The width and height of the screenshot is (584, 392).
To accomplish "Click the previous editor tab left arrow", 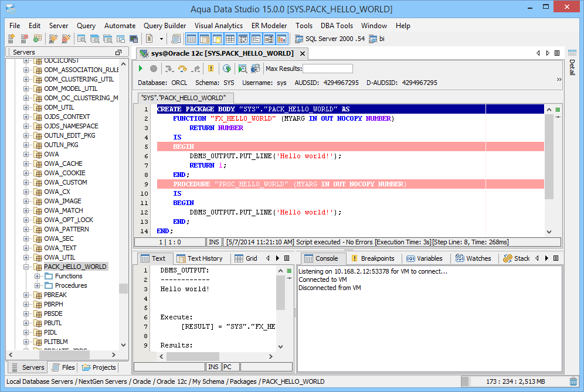I will tap(538, 53).
